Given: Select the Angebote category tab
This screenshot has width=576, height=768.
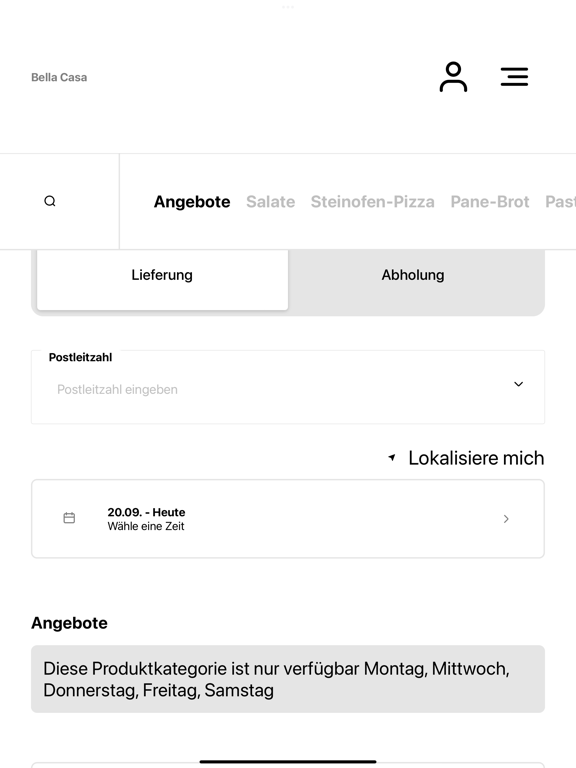Looking at the screenshot, I should (x=192, y=202).
